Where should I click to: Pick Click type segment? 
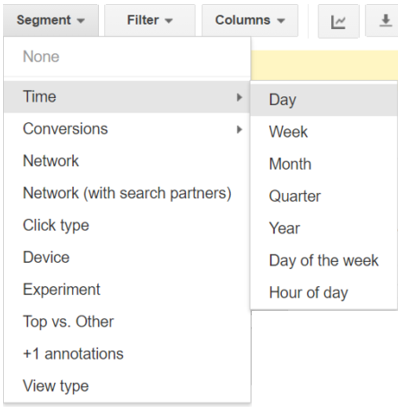127,225
